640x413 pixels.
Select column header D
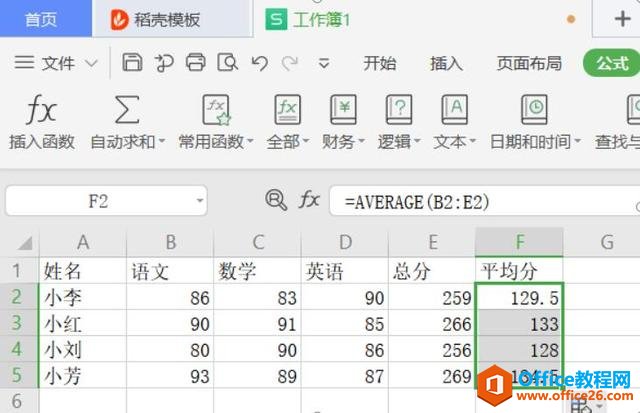tap(345, 242)
